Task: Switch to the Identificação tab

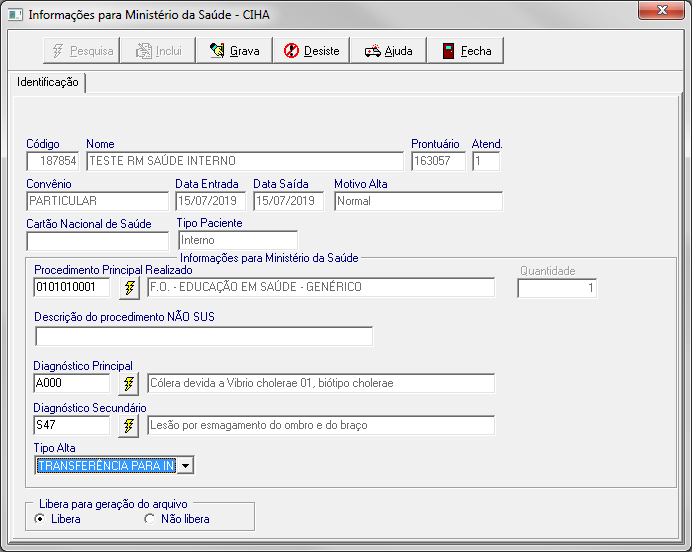Action: (x=48, y=82)
